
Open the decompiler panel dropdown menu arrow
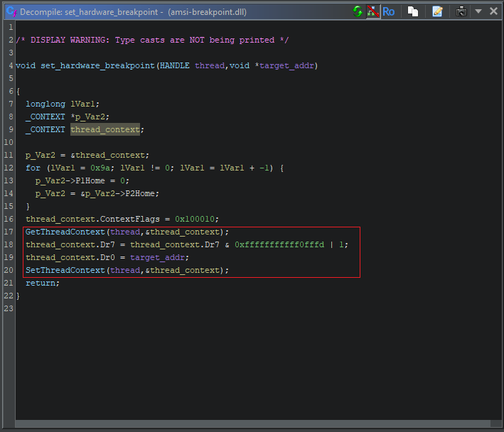(478, 11)
